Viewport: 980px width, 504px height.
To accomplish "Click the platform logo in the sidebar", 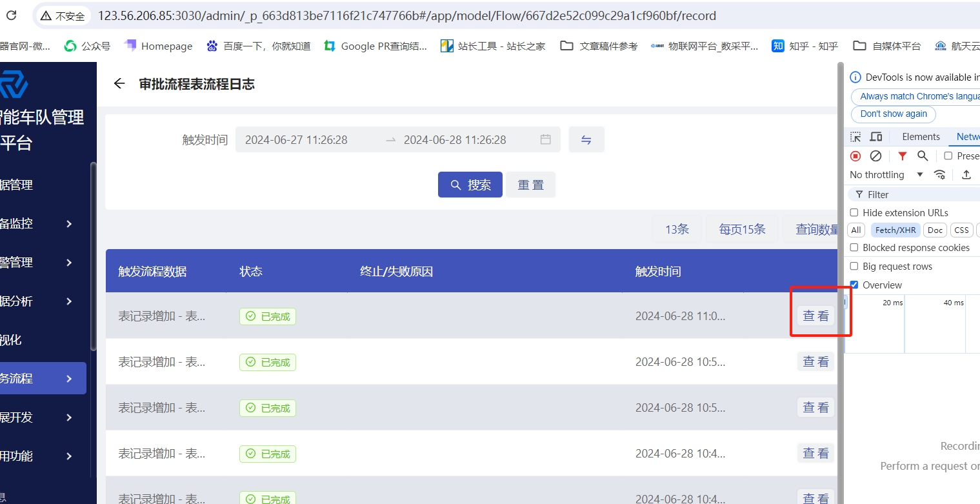I will (13, 85).
